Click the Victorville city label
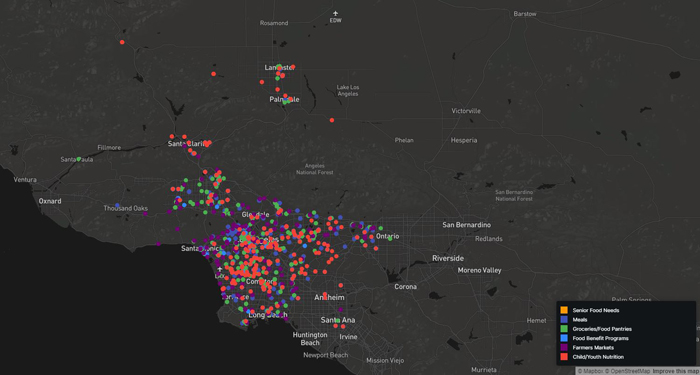The height and width of the screenshot is (375, 700). pos(466,111)
